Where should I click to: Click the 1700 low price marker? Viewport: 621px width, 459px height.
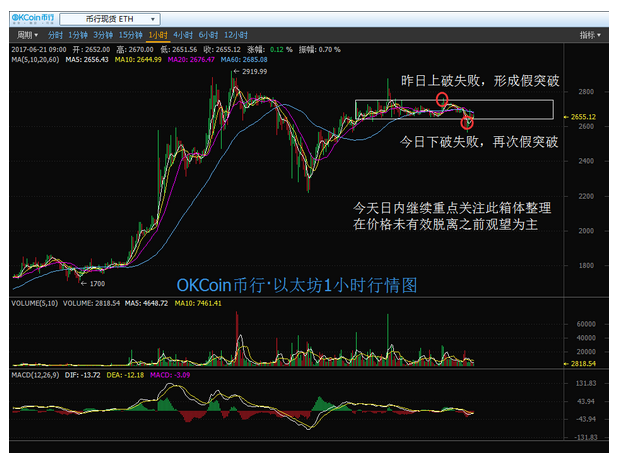pyautogui.click(x=95, y=284)
